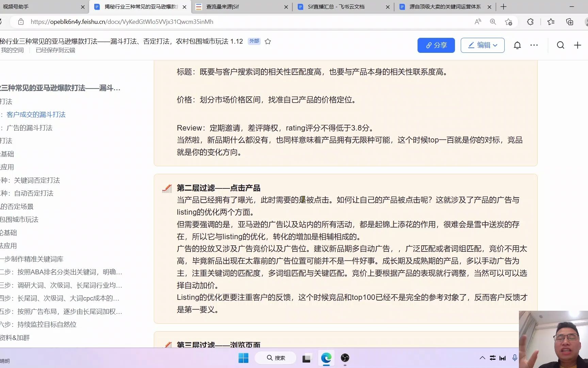This screenshot has height=368, width=588.
Task: Click the blue 分享 share button
Action: point(436,45)
